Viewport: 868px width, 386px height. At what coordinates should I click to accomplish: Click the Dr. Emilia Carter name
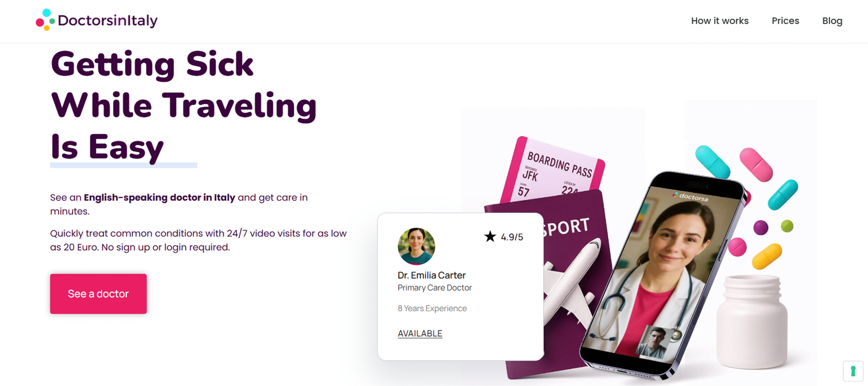pyautogui.click(x=431, y=275)
